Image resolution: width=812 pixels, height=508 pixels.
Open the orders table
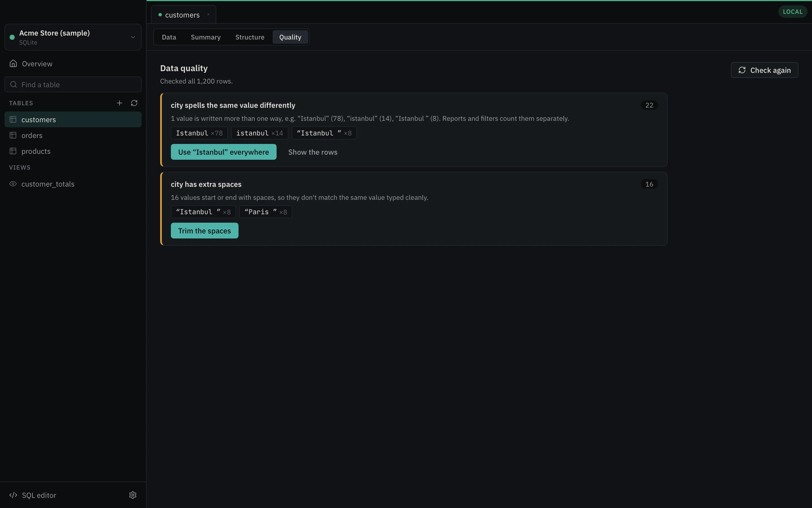[x=73, y=135]
